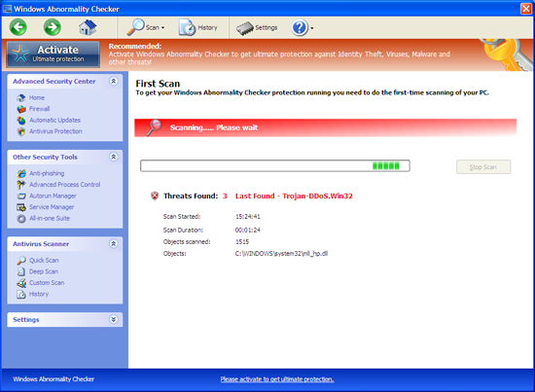The image size is (535, 392).
Task: Click scan duration value 00:01:24
Action: [248, 231]
